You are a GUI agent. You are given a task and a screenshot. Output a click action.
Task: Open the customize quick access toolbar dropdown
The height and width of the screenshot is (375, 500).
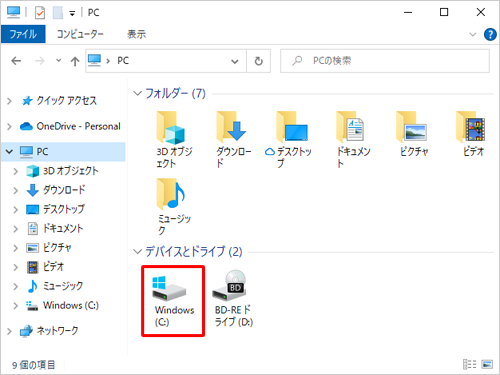coord(72,14)
